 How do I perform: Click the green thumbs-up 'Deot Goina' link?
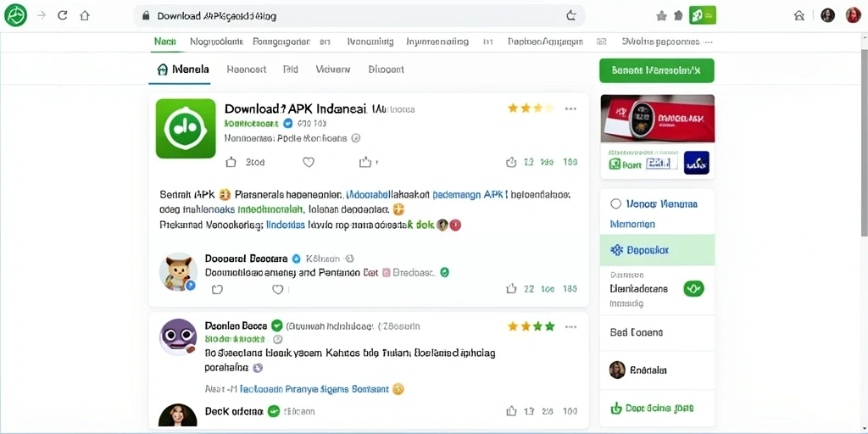coord(652,409)
